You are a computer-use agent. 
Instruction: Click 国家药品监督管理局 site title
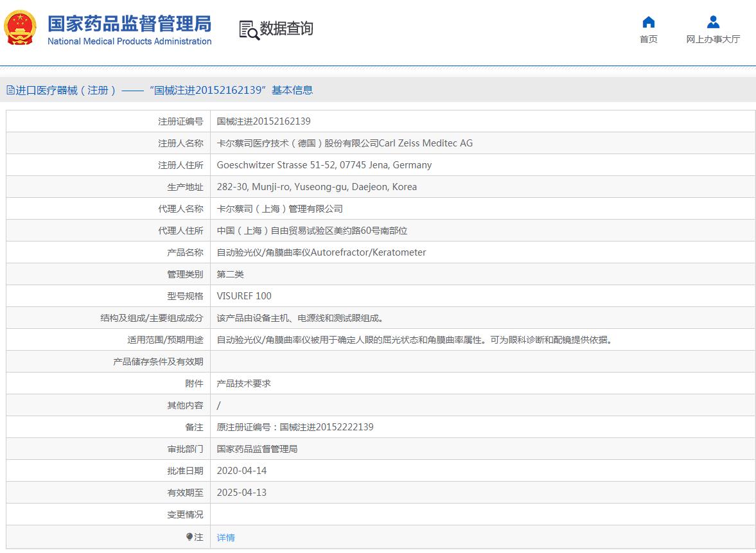(129, 24)
